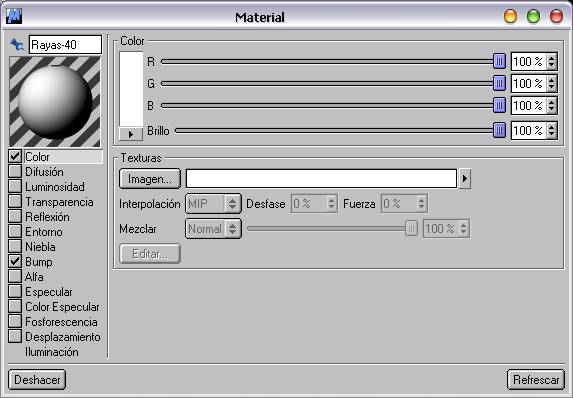Open the Especular channel page
The width and height of the screenshot is (573, 398).
point(49,292)
